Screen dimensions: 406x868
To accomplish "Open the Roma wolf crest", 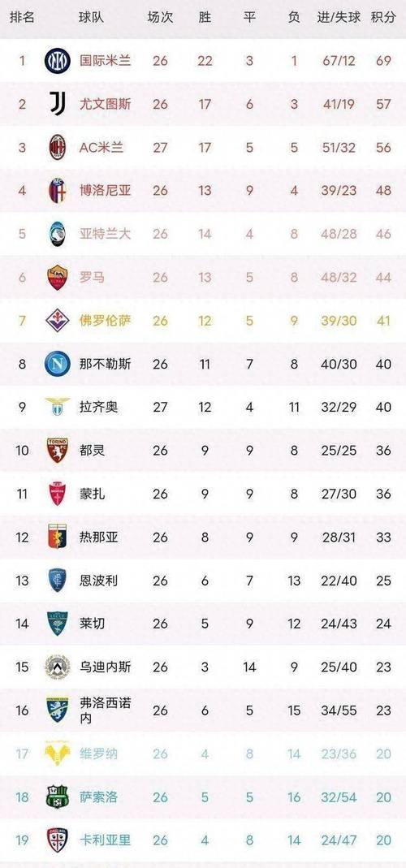I will 58,278.
